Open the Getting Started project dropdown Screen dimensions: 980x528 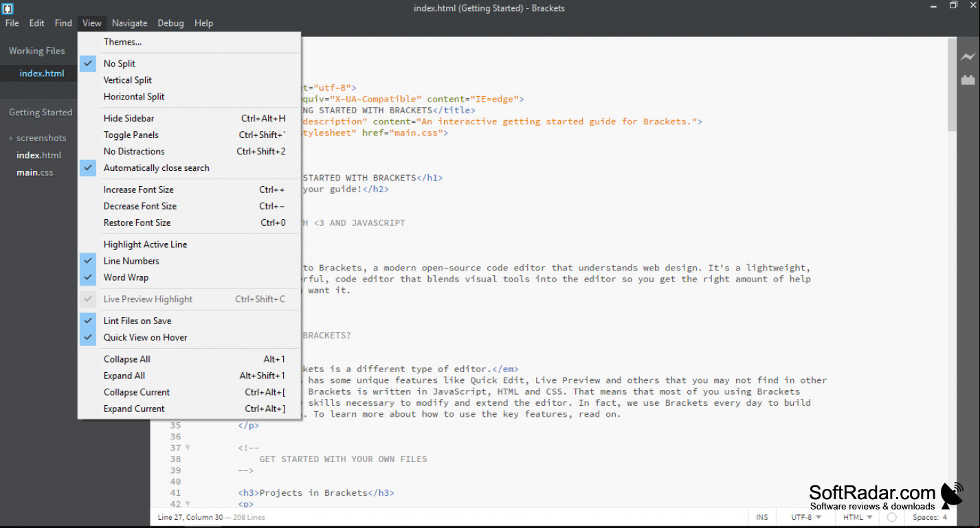coord(41,113)
